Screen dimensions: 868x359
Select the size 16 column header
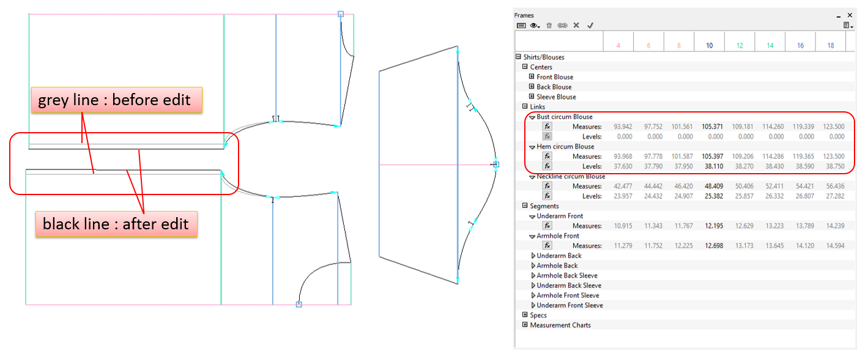tap(800, 46)
